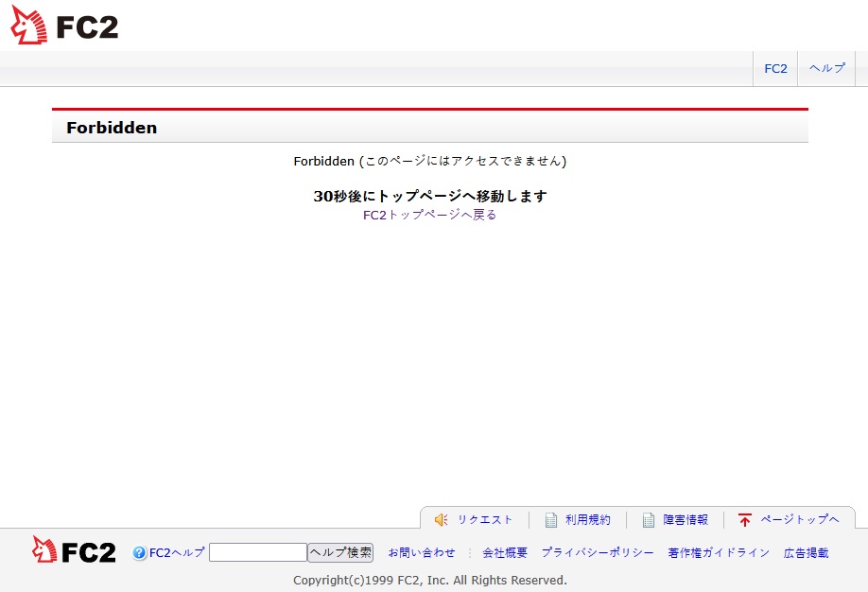Open the プライバシーポリシー link
Image resolution: width=868 pixels, height=592 pixels.
(598, 552)
